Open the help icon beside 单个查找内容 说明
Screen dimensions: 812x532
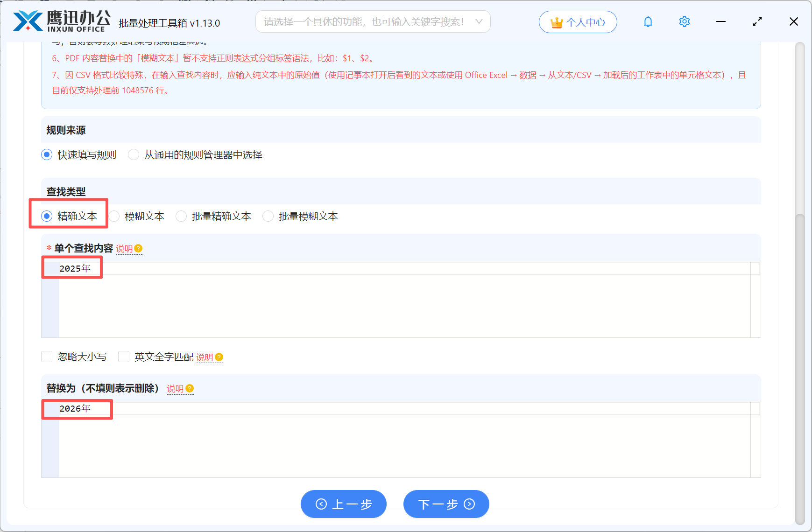138,249
